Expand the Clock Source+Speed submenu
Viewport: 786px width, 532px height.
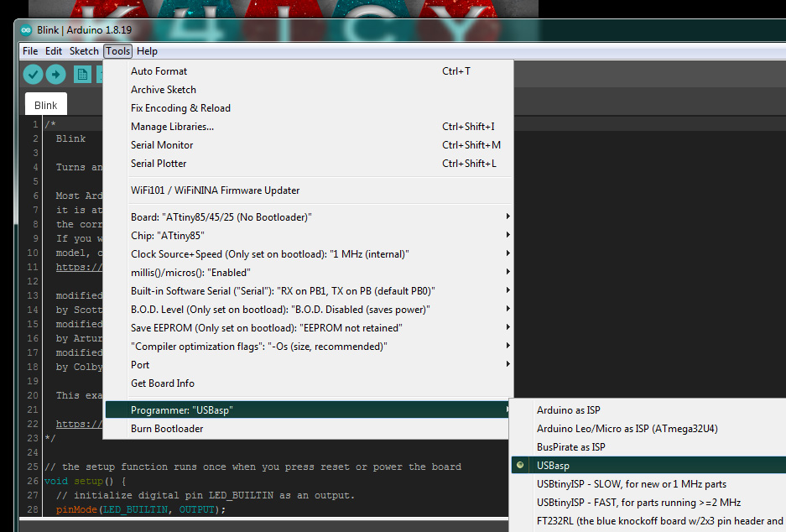click(x=309, y=254)
